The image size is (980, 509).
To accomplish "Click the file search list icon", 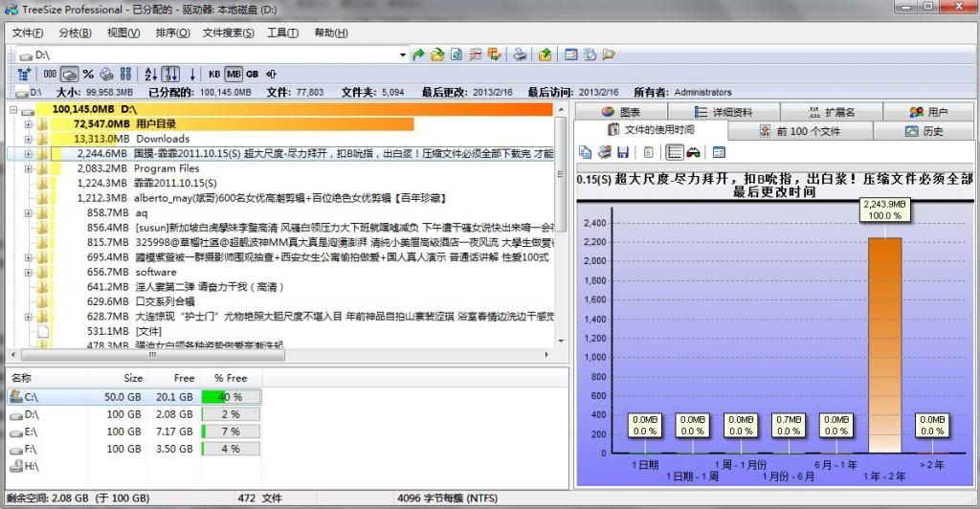I will click(476, 55).
